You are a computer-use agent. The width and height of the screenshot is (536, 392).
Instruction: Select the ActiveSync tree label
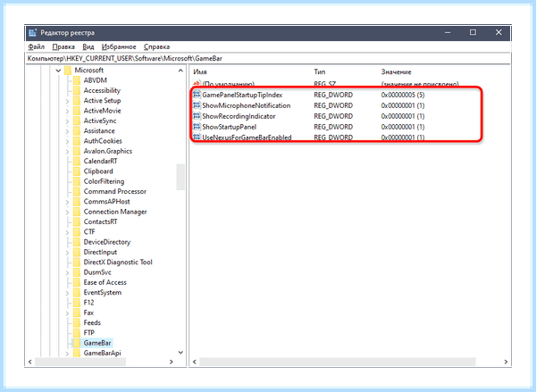[x=100, y=121]
